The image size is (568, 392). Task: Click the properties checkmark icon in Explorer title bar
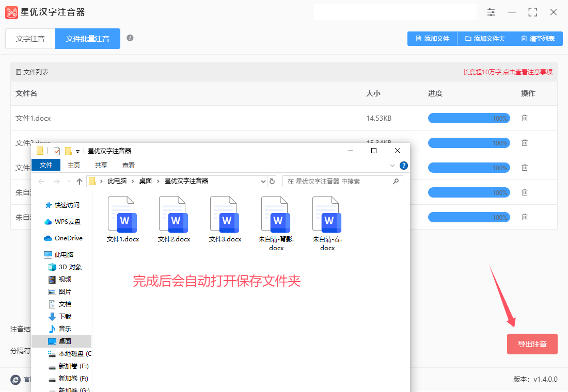click(x=57, y=151)
